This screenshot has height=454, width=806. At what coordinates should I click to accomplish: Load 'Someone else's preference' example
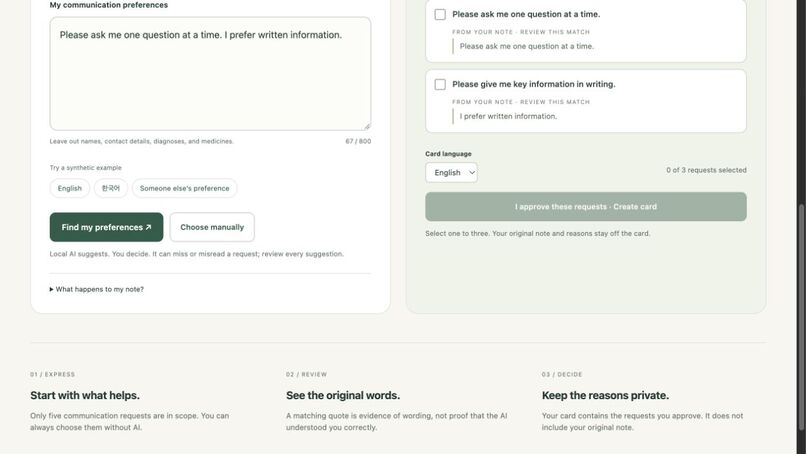185,188
